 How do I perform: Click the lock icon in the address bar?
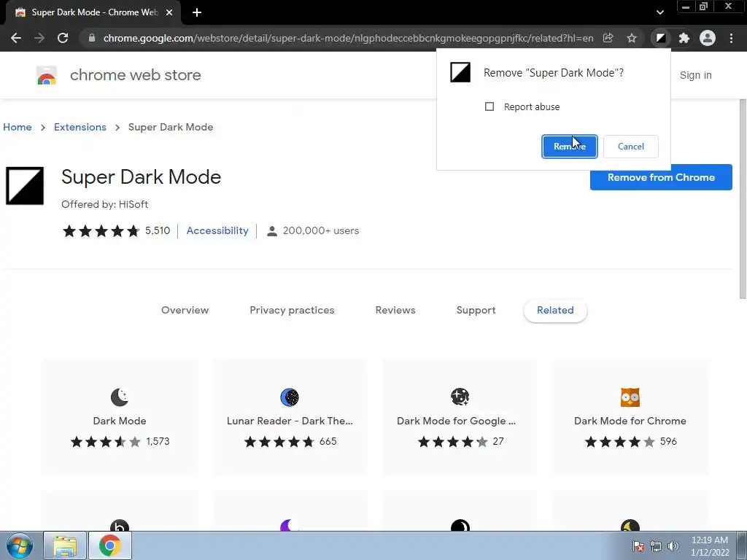pos(92,38)
